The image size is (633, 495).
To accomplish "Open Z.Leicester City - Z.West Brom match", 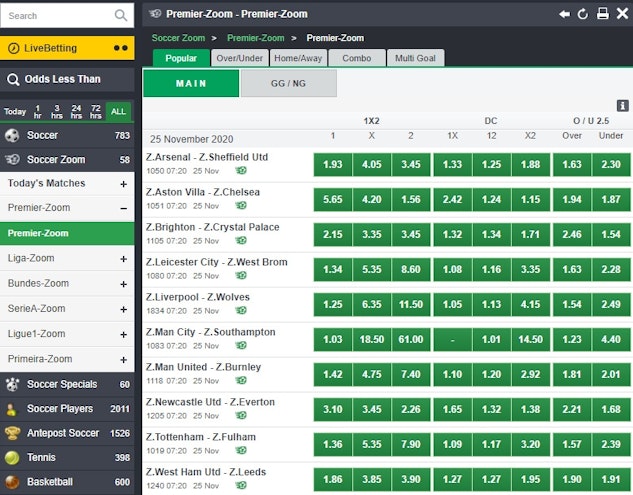I will 217,262.
